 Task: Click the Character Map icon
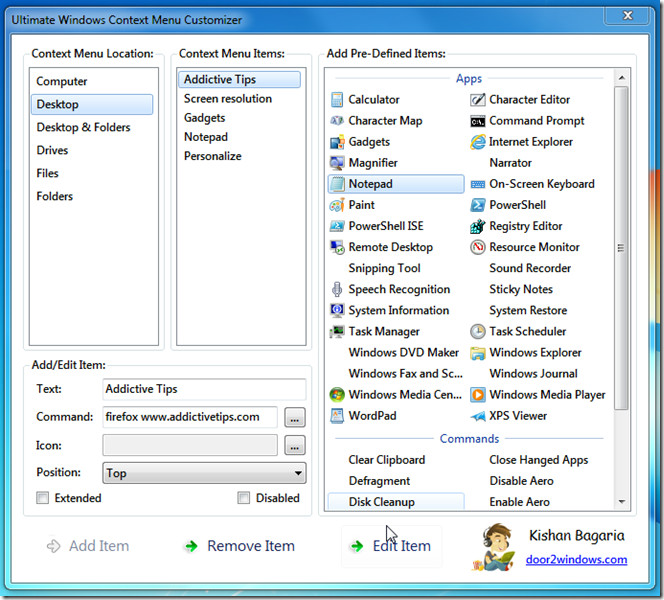(x=337, y=121)
